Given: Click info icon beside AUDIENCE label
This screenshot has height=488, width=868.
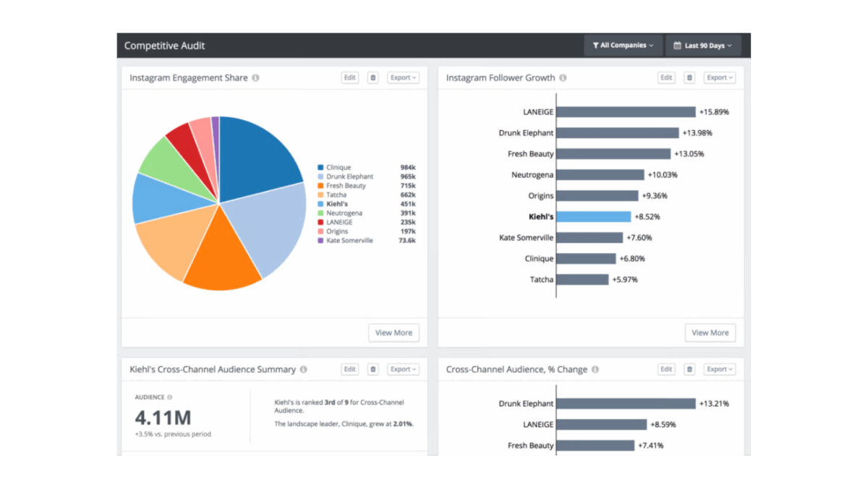Looking at the screenshot, I should [170, 397].
